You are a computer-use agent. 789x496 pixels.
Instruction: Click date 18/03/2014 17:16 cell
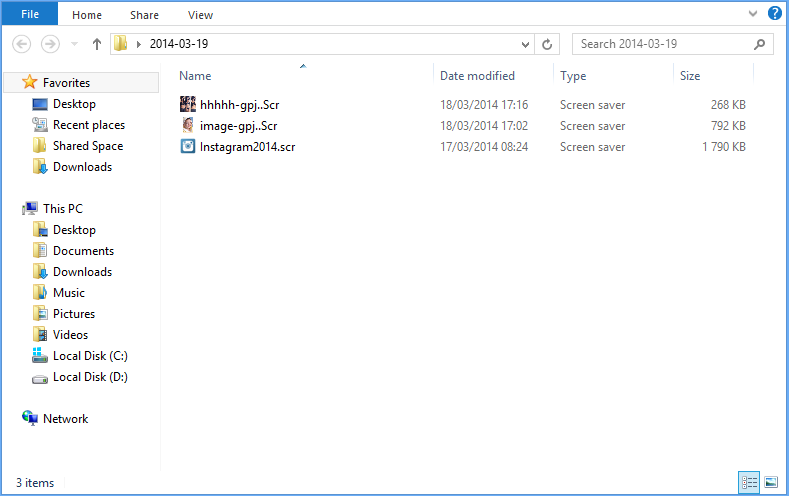(x=484, y=105)
